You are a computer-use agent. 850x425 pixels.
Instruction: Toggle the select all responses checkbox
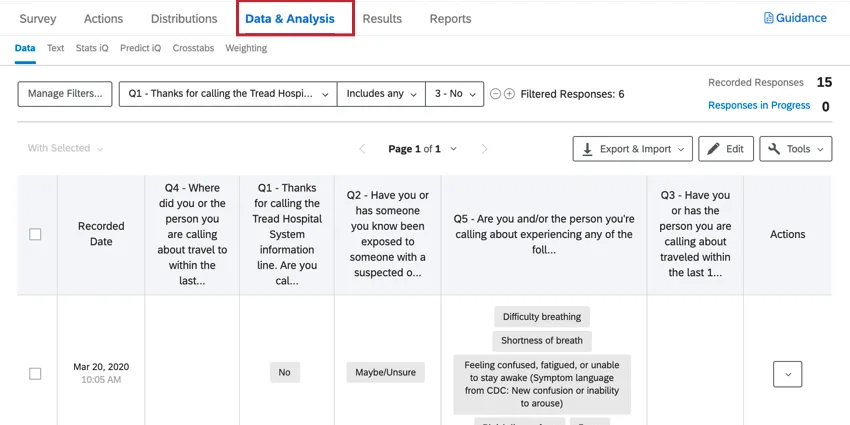coord(35,234)
